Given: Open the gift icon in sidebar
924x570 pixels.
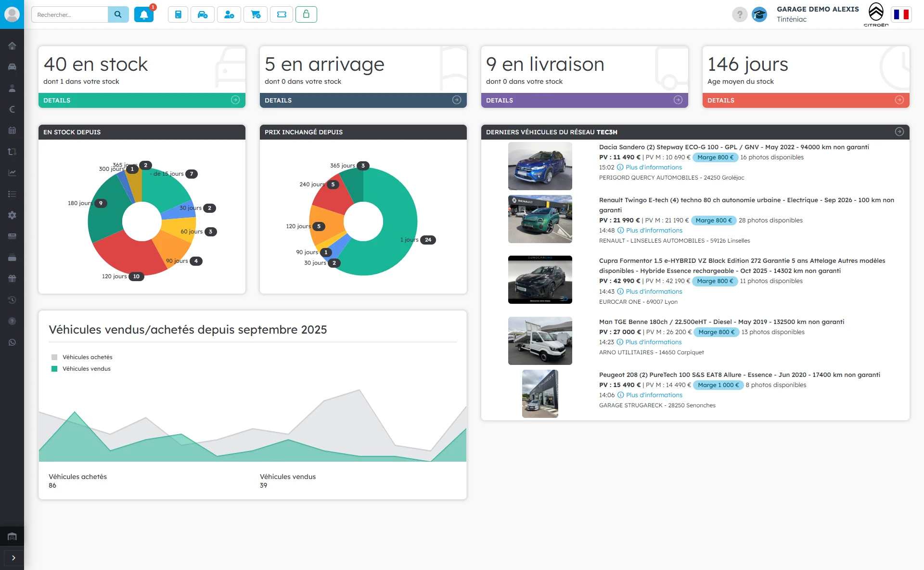Looking at the screenshot, I should click(x=12, y=278).
